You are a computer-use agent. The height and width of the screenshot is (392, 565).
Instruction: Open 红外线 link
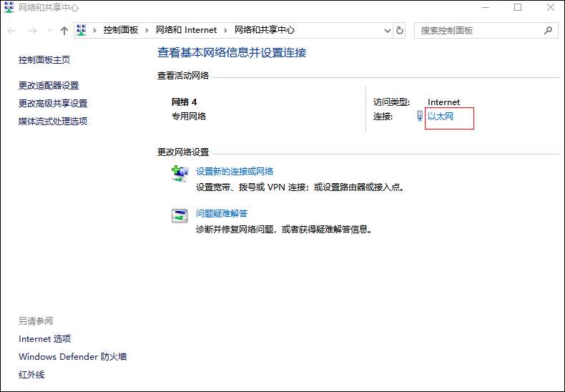pyautogui.click(x=31, y=375)
